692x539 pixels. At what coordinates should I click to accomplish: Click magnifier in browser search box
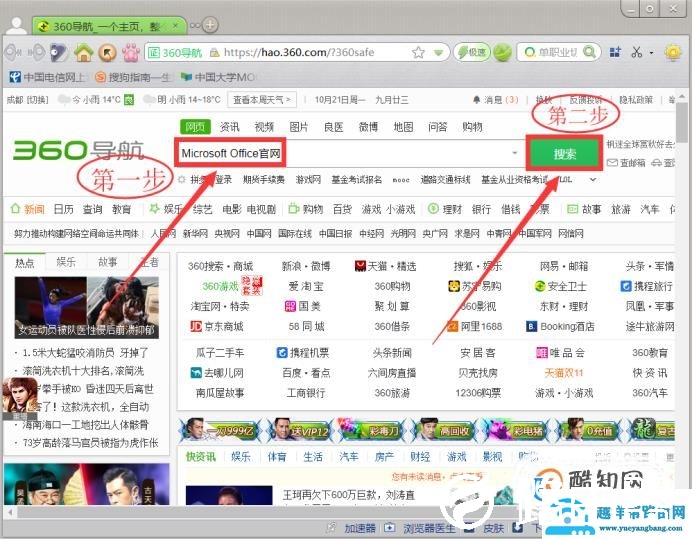589,52
